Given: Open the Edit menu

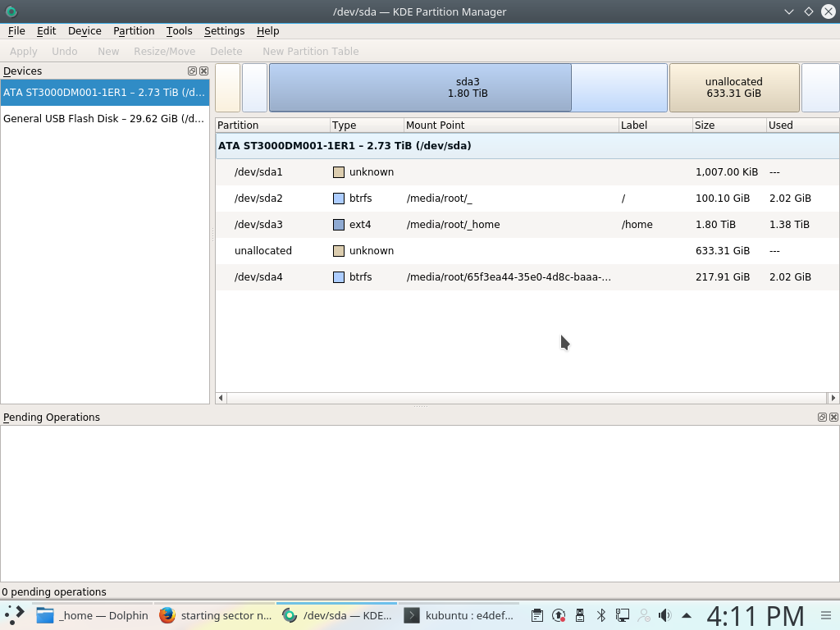Looking at the screenshot, I should click(x=46, y=31).
